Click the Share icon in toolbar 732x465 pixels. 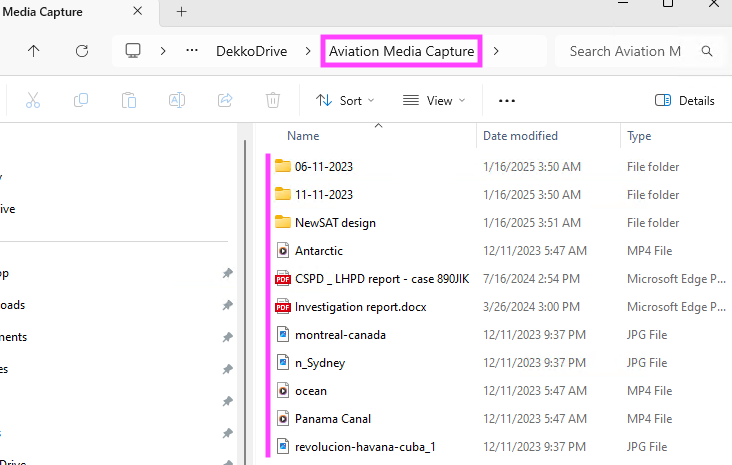(225, 100)
